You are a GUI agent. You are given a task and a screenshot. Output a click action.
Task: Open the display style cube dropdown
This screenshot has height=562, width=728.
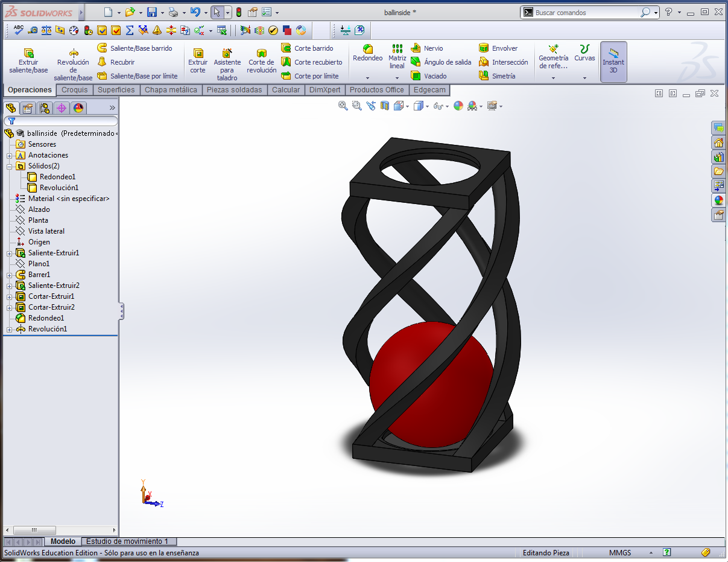pyautogui.click(x=427, y=106)
